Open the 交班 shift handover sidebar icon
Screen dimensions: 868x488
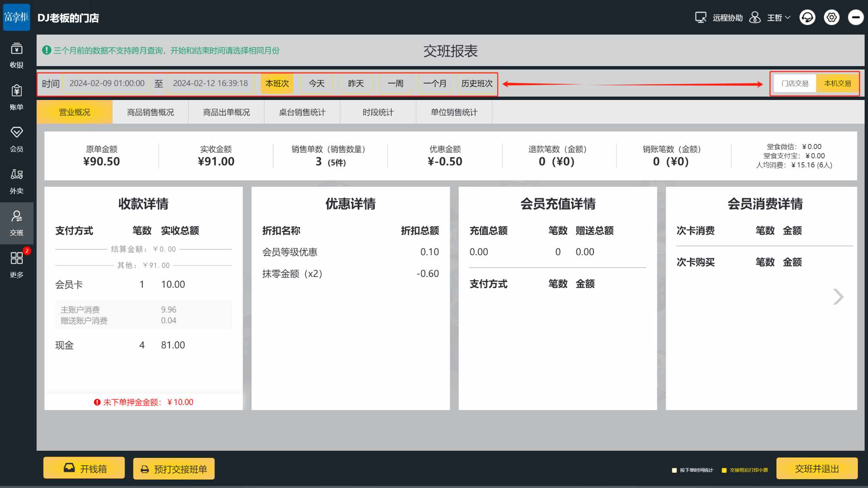point(17,223)
